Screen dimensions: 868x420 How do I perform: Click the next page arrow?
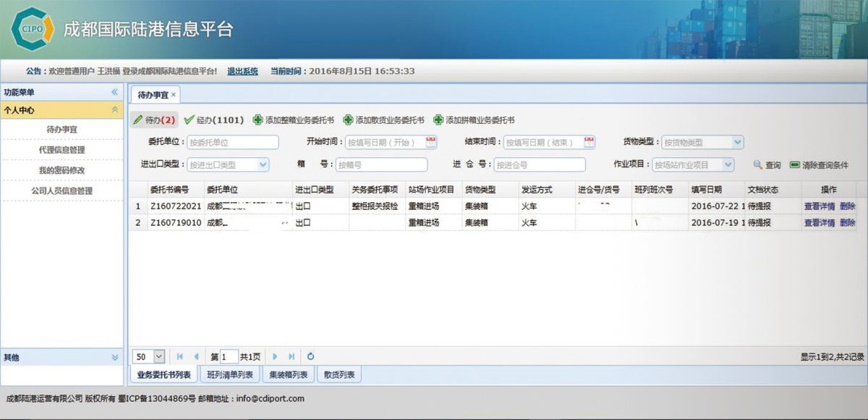pyautogui.click(x=275, y=356)
